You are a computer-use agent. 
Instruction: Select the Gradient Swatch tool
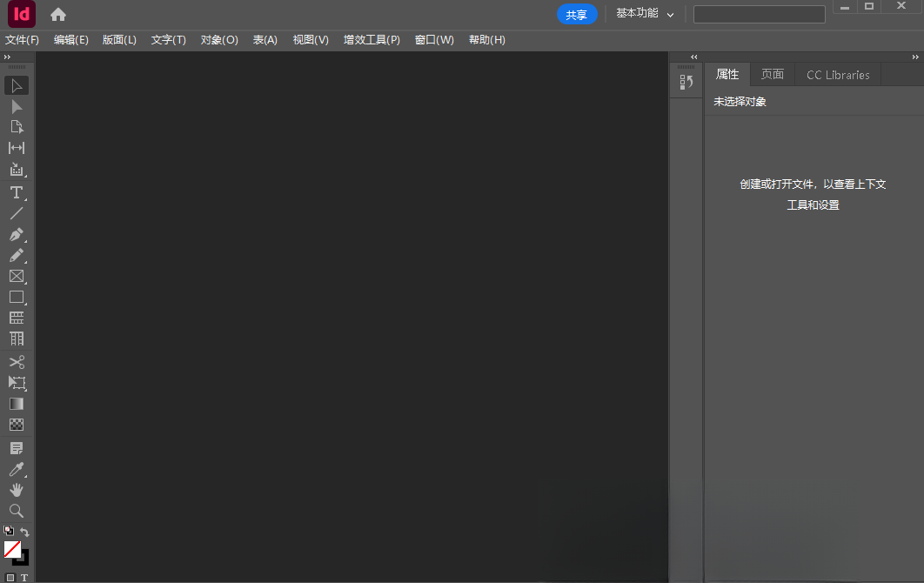pyautogui.click(x=17, y=404)
